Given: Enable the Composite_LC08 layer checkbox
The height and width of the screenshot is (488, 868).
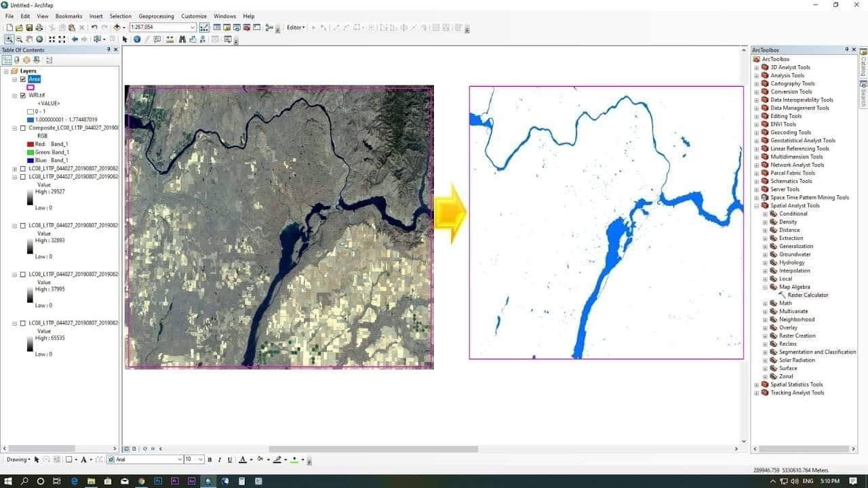Looking at the screenshot, I should point(23,127).
